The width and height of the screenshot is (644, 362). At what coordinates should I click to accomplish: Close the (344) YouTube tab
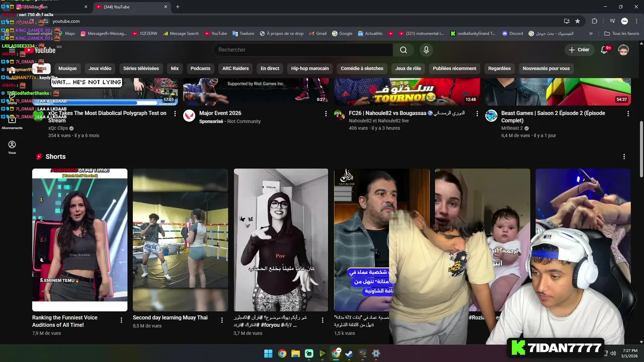[166, 7]
